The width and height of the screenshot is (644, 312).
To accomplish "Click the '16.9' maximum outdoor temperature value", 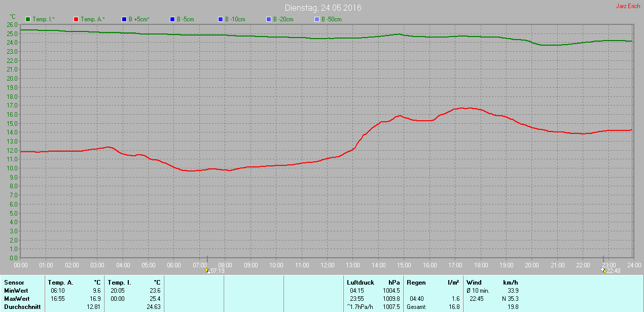I will coord(95,299).
